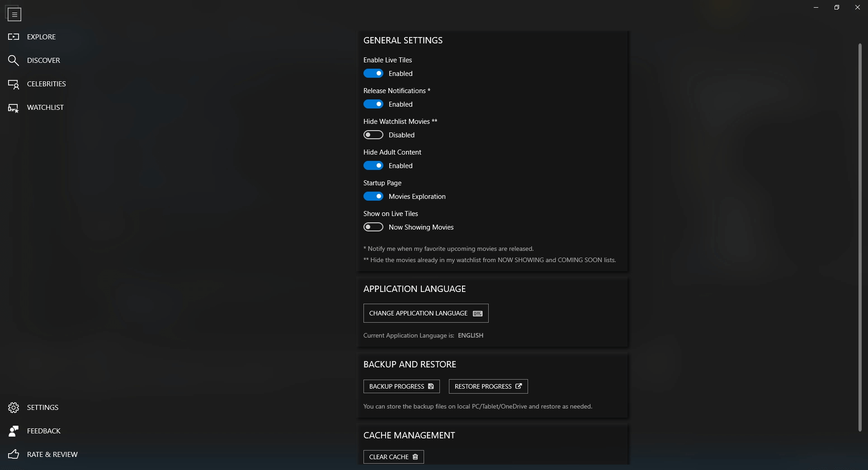Image resolution: width=868 pixels, height=470 pixels.
Task: Enable Now Showing Movies on Live Tiles
Action: click(x=373, y=226)
